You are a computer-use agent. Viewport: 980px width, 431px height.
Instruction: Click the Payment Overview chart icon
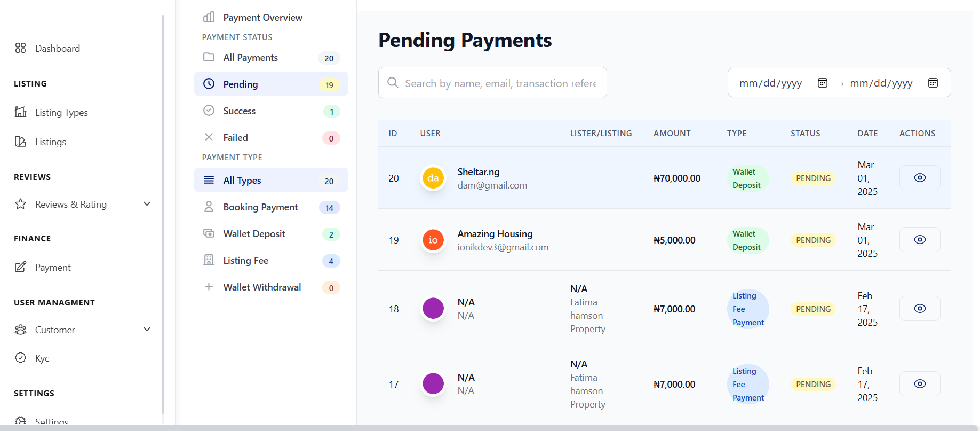(x=209, y=17)
